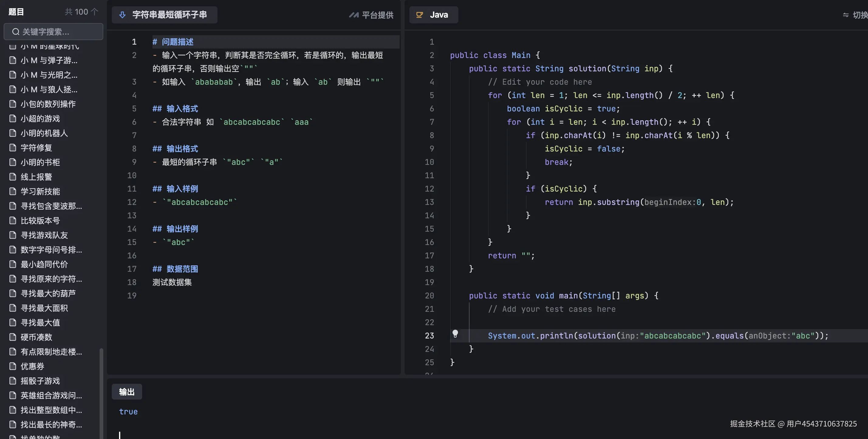Click the 切换 switch button
This screenshot has width=868, height=439.
point(859,15)
